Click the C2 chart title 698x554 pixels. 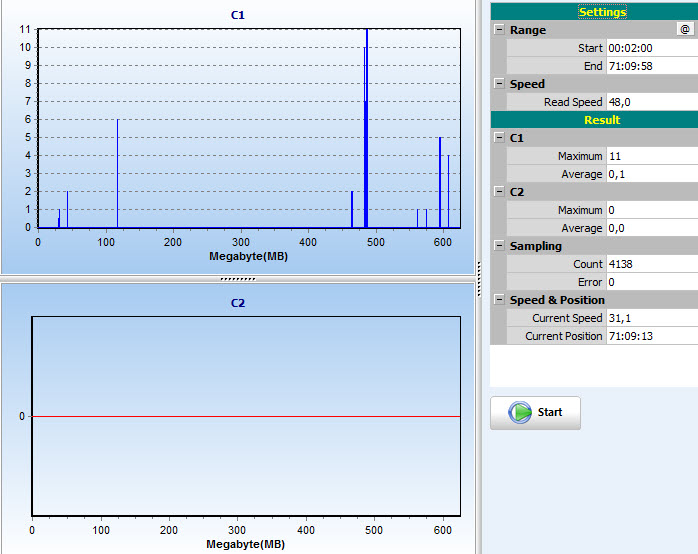click(238, 303)
